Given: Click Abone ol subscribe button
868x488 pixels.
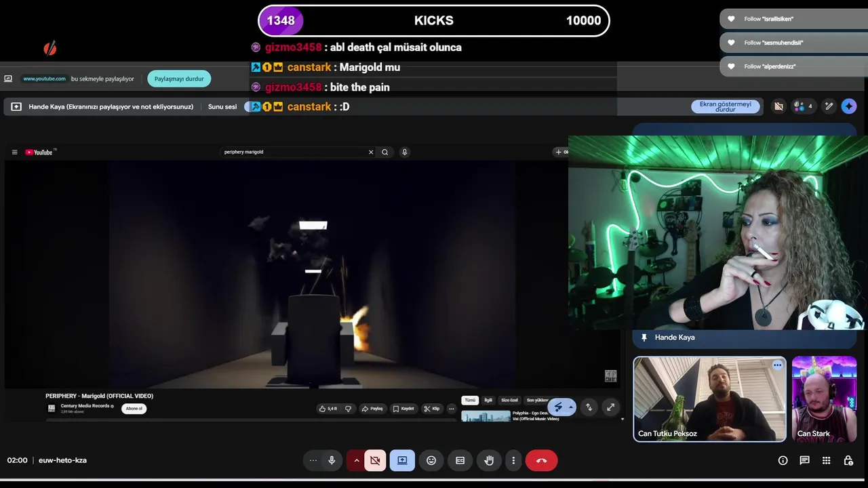Looking at the screenshot, I should click(134, 409).
